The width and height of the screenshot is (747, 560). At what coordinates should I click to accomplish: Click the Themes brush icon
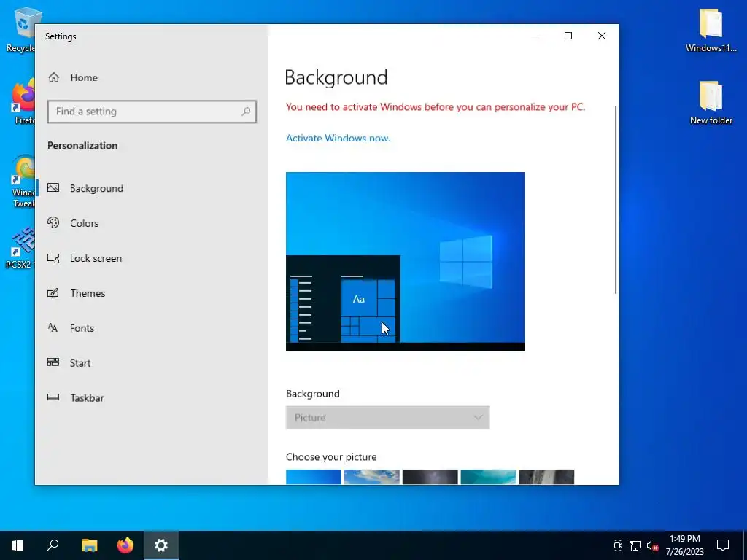(53, 293)
